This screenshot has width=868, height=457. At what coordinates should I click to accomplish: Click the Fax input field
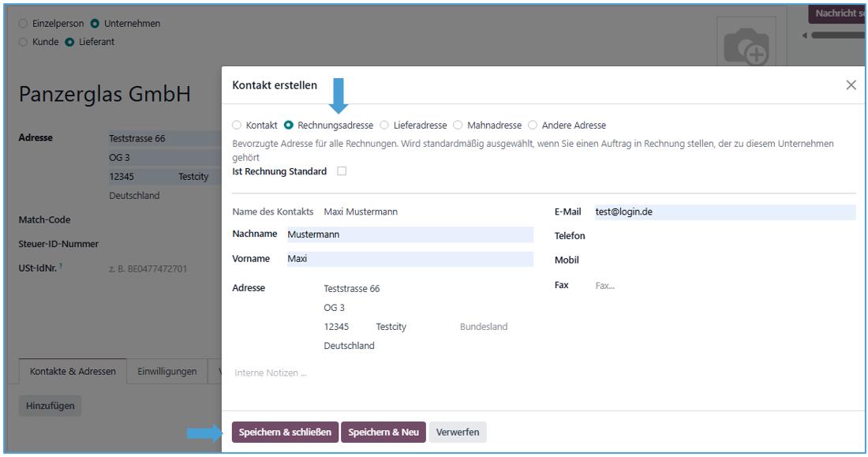point(724,285)
